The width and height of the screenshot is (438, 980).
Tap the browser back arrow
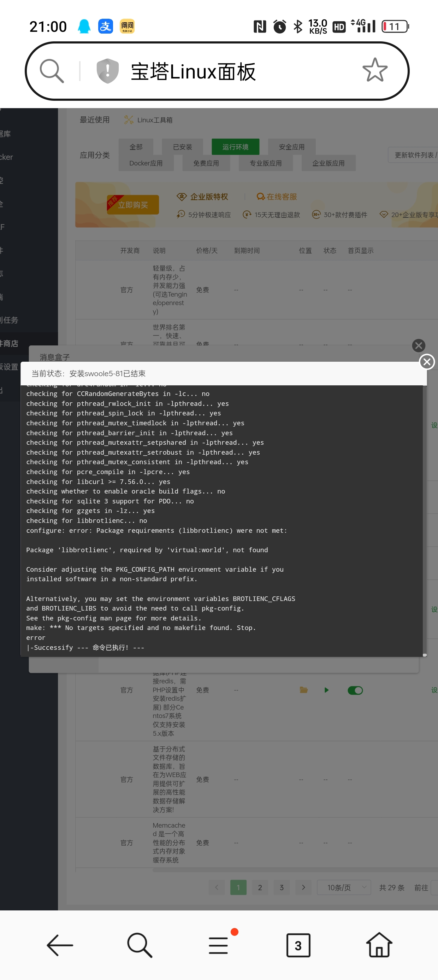60,945
